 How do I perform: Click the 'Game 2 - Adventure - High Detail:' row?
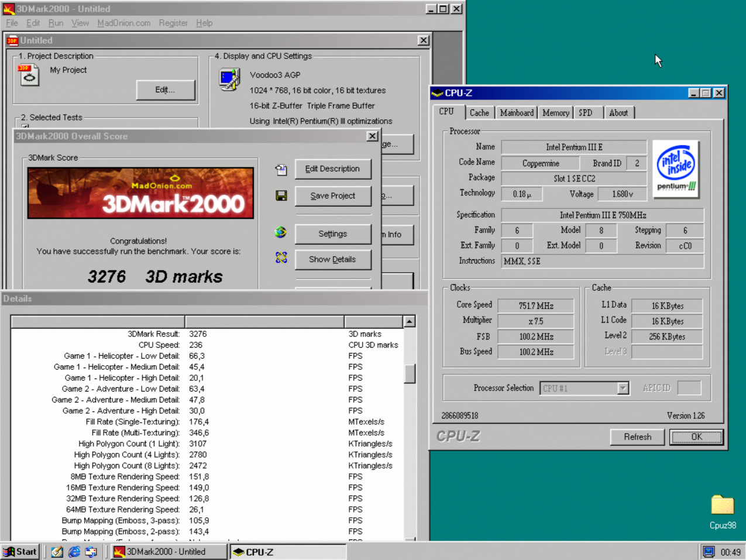(x=207, y=411)
